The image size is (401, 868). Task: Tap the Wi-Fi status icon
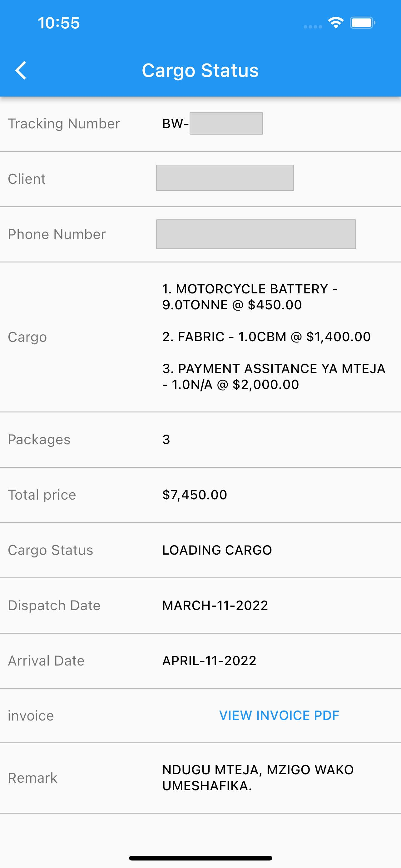[336, 23]
